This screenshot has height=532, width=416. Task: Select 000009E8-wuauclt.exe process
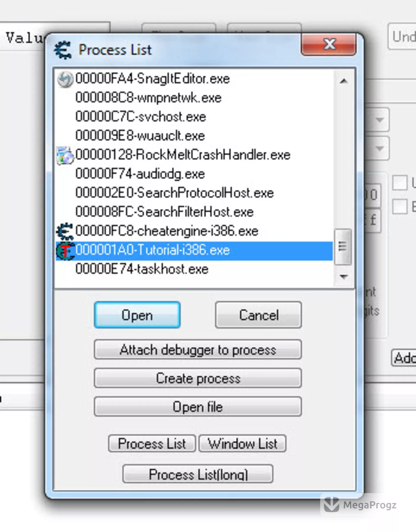(x=194, y=136)
